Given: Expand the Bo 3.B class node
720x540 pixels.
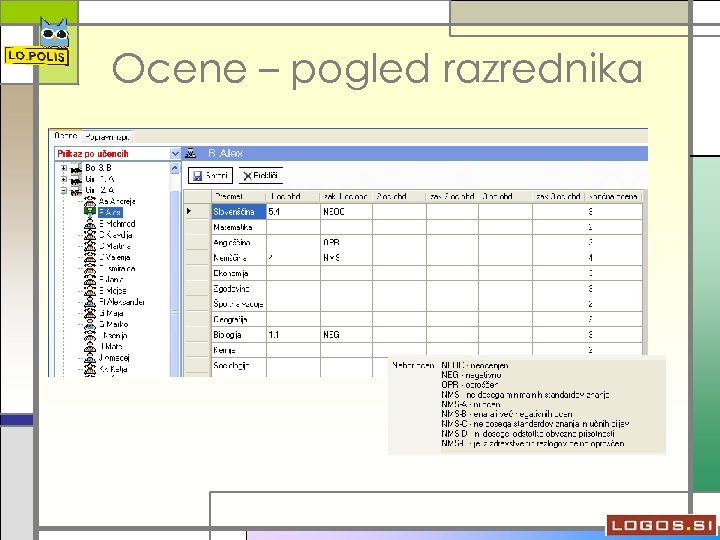Looking at the screenshot, I should [x=64, y=168].
